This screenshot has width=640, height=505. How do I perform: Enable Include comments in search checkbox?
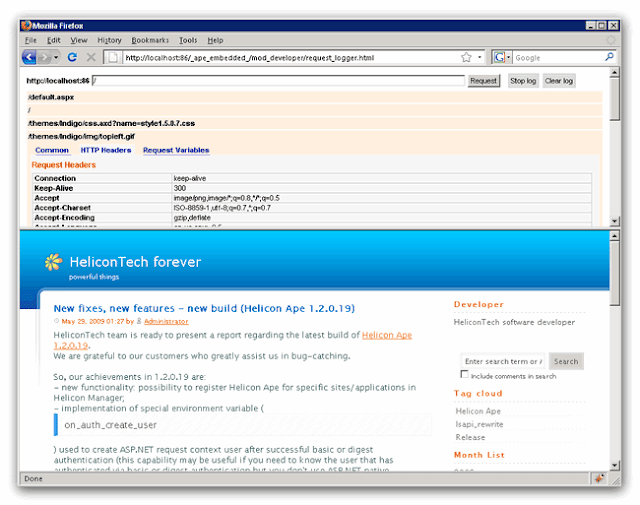464,374
